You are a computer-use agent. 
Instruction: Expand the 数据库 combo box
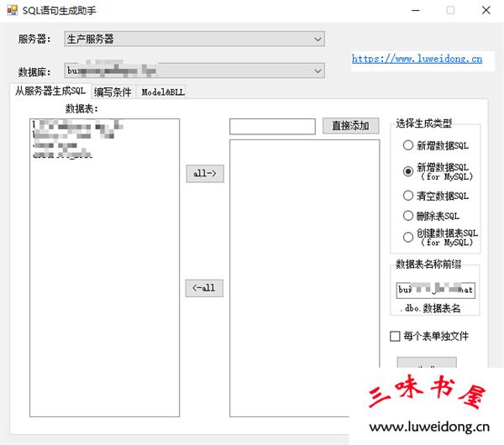[x=193, y=71]
